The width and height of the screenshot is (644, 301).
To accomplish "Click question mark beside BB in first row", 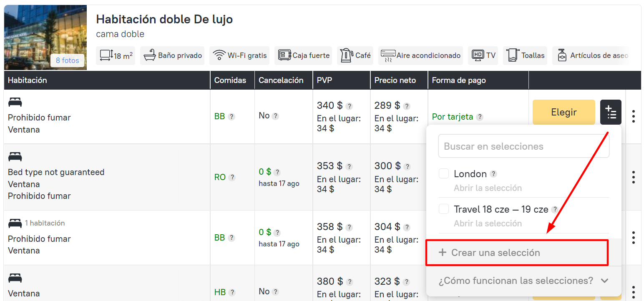I will 231,117.
